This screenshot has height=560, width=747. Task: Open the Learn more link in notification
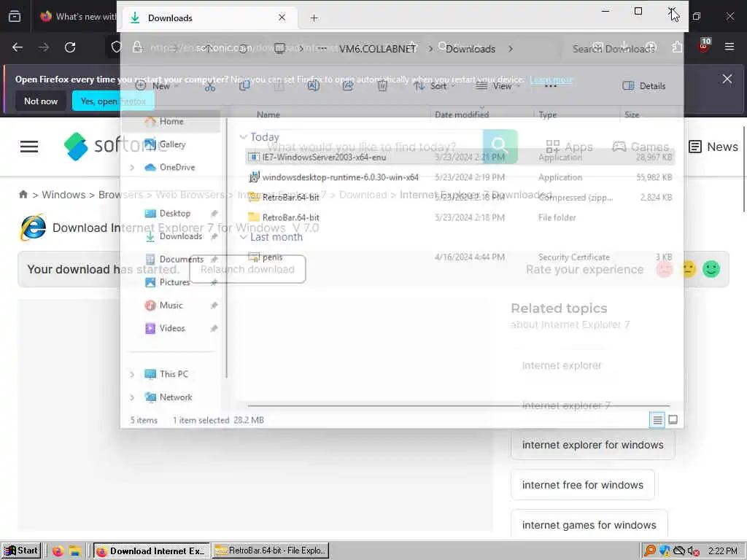(551, 79)
